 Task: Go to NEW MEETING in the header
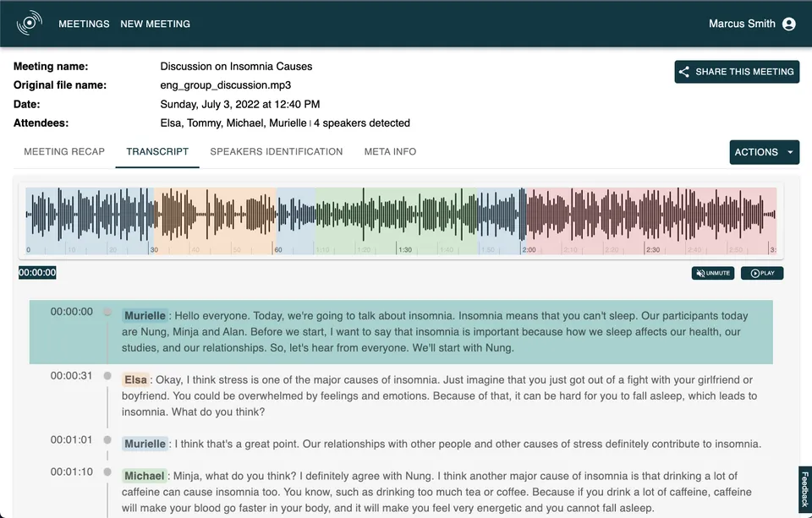pos(155,24)
